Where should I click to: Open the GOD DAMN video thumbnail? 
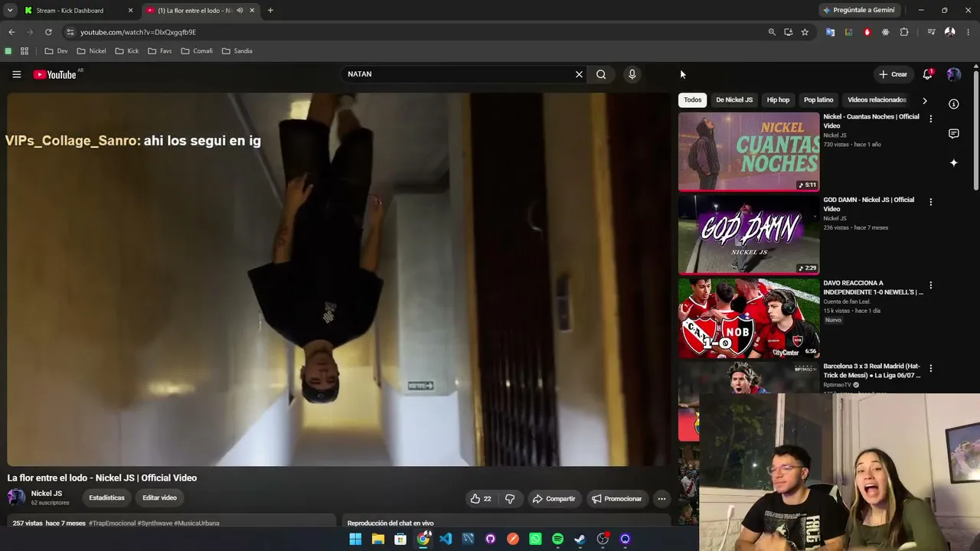point(749,235)
